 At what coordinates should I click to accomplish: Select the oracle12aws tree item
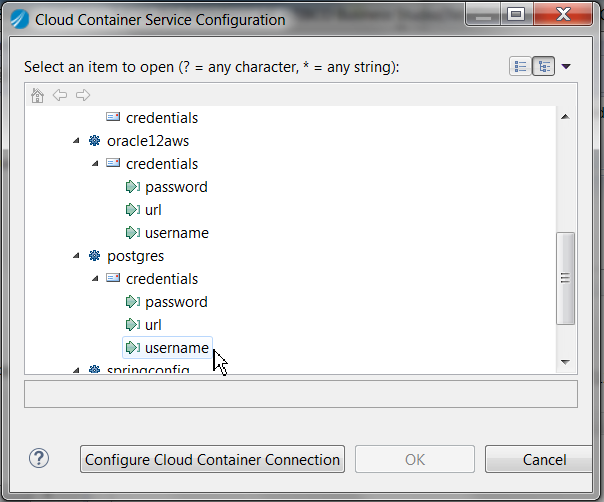[x=148, y=141]
